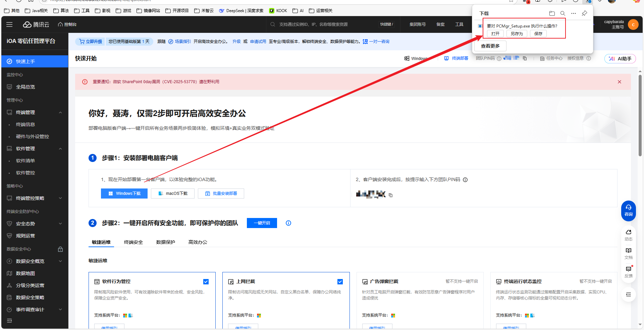Viewport: 644px width, 330px height.
Task: Open 集团账号 in the top navigation
Action: tap(418, 24)
